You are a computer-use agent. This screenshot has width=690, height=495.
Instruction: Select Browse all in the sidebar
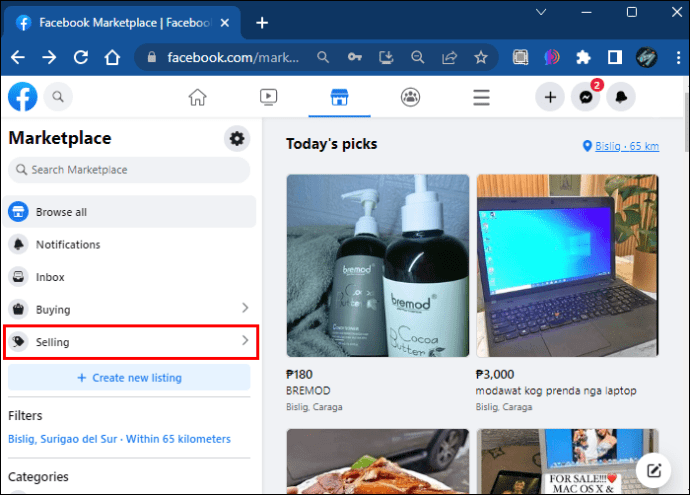[129, 212]
